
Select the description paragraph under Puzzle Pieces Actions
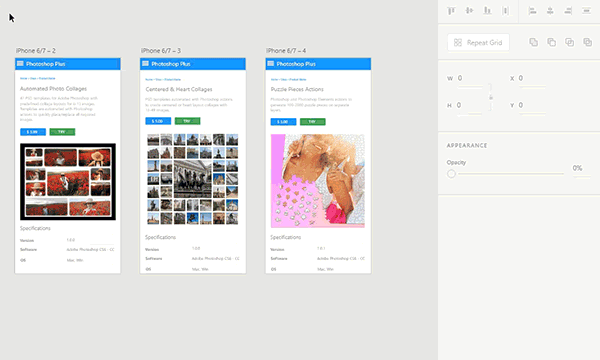click(x=311, y=105)
